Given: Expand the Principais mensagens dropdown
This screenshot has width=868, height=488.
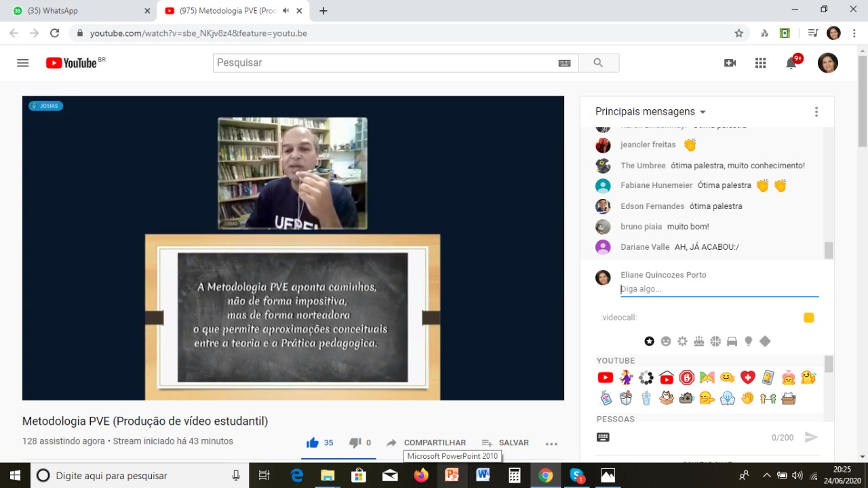Looking at the screenshot, I should point(703,112).
